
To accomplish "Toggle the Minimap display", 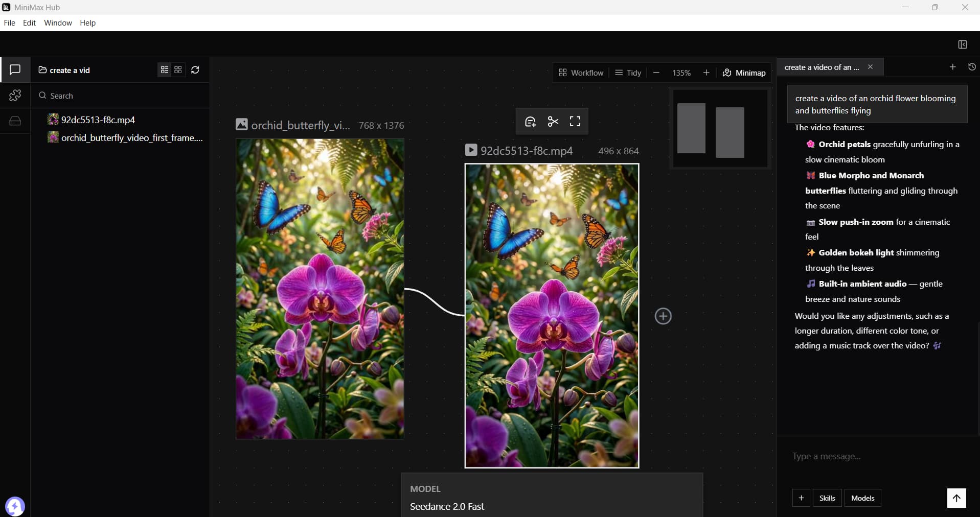I will click(744, 73).
